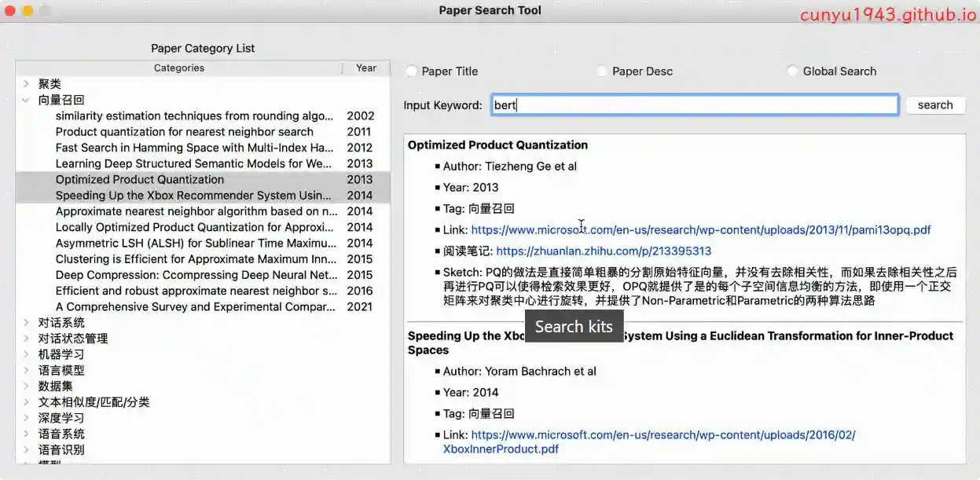This screenshot has height=480, width=980.
Task: Click into the Input Keyword text field
Action: click(x=695, y=105)
